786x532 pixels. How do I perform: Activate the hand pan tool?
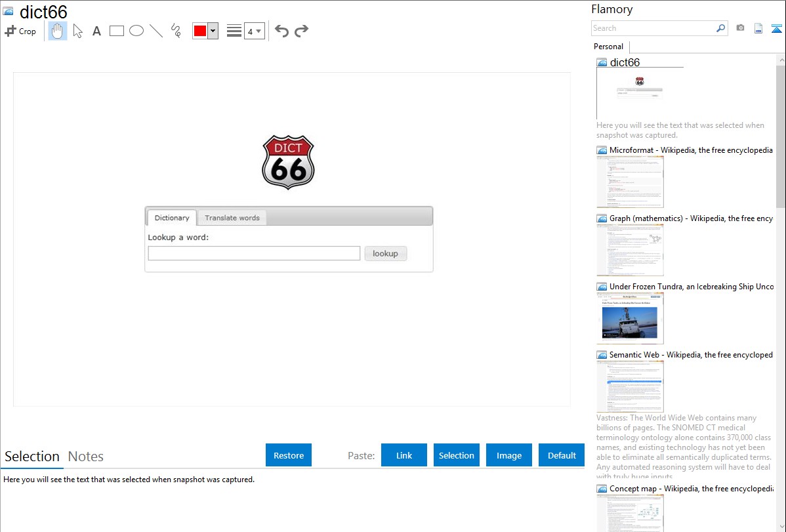(x=58, y=31)
